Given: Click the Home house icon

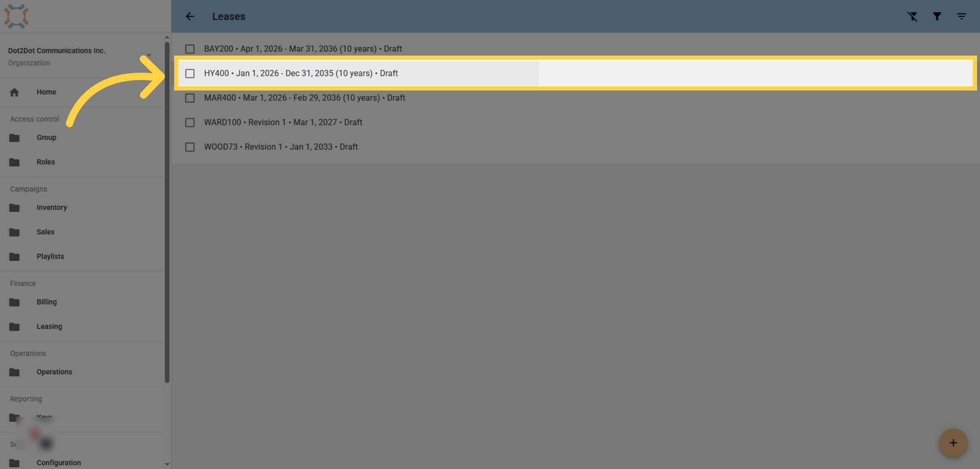Looking at the screenshot, I should (x=14, y=92).
